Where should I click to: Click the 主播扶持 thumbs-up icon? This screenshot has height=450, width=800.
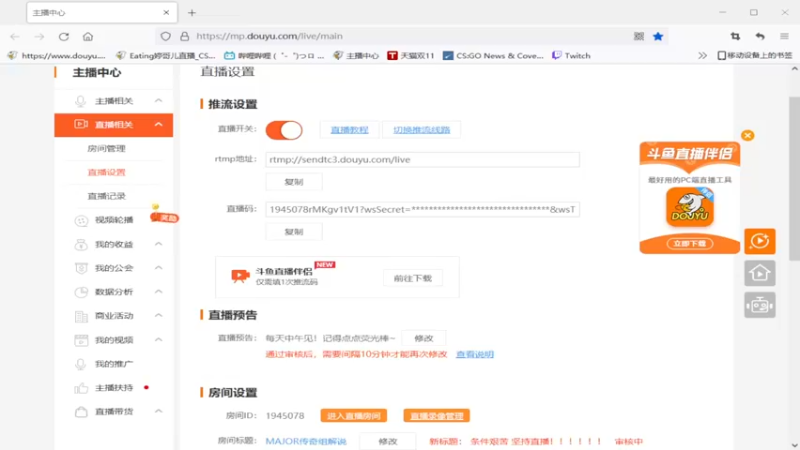[81, 388]
